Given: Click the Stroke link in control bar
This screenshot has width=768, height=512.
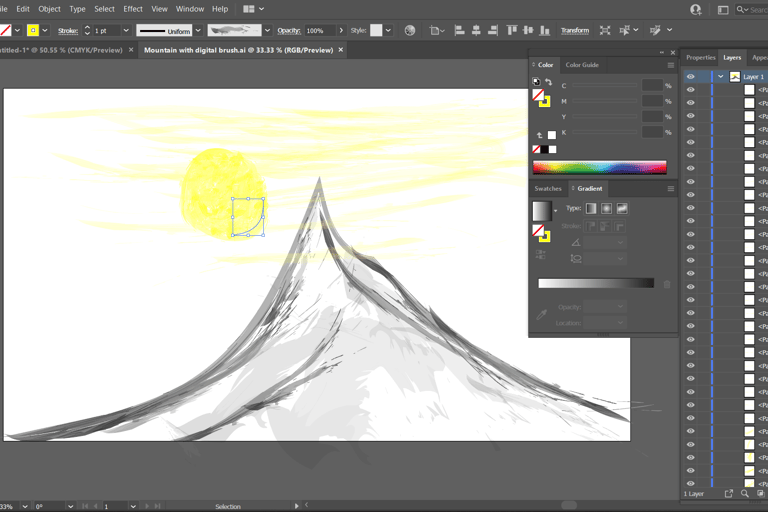Looking at the screenshot, I should pos(68,30).
